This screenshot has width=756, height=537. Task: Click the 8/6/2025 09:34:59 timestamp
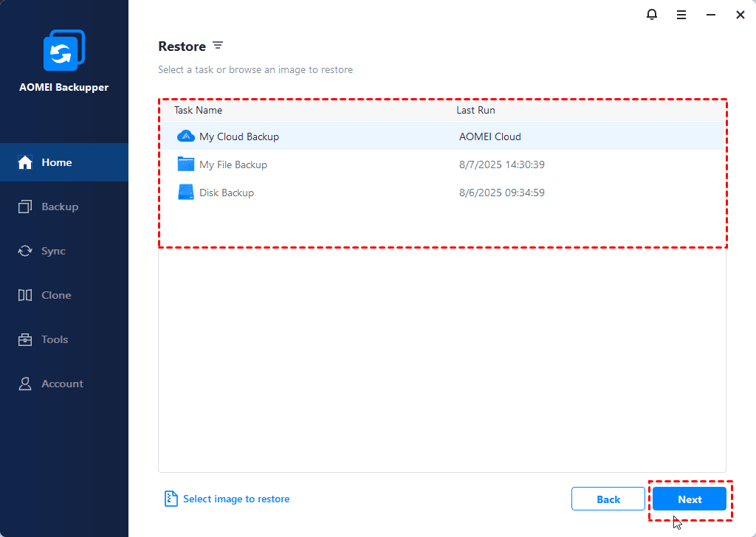(x=502, y=193)
